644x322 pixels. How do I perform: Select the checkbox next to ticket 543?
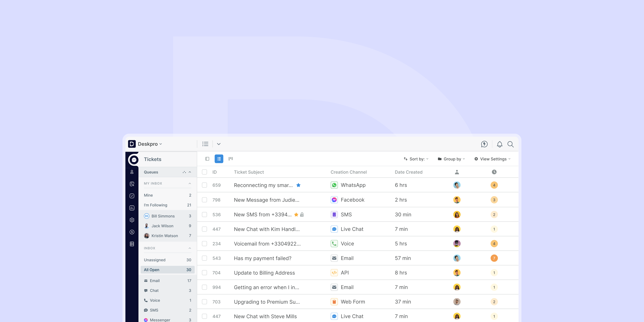tap(204, 258)
